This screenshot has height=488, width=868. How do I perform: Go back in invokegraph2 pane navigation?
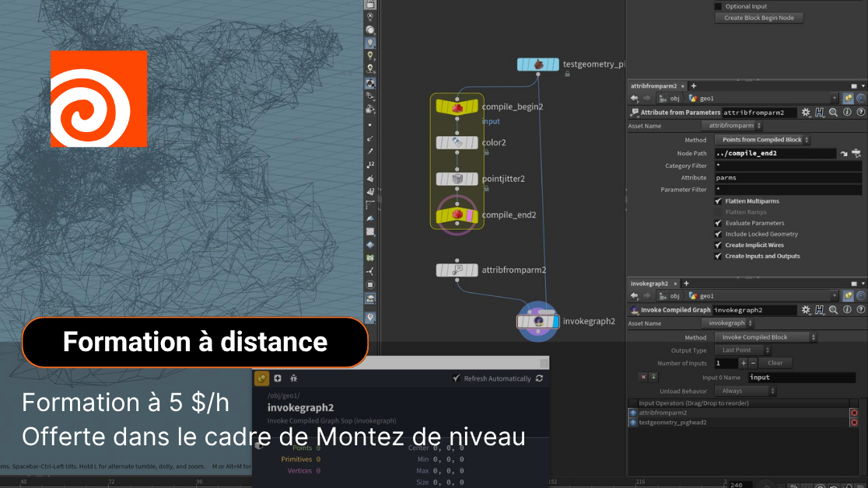click(635, 296)
